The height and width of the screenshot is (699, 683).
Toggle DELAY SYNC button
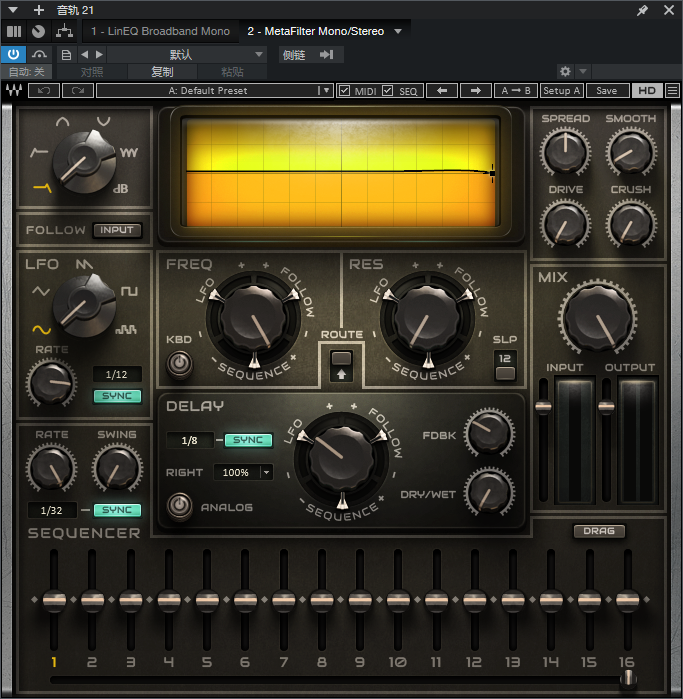(248, 440)
